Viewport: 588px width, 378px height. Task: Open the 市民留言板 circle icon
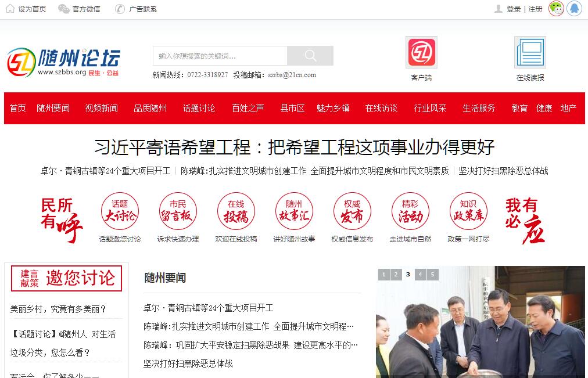178,211
